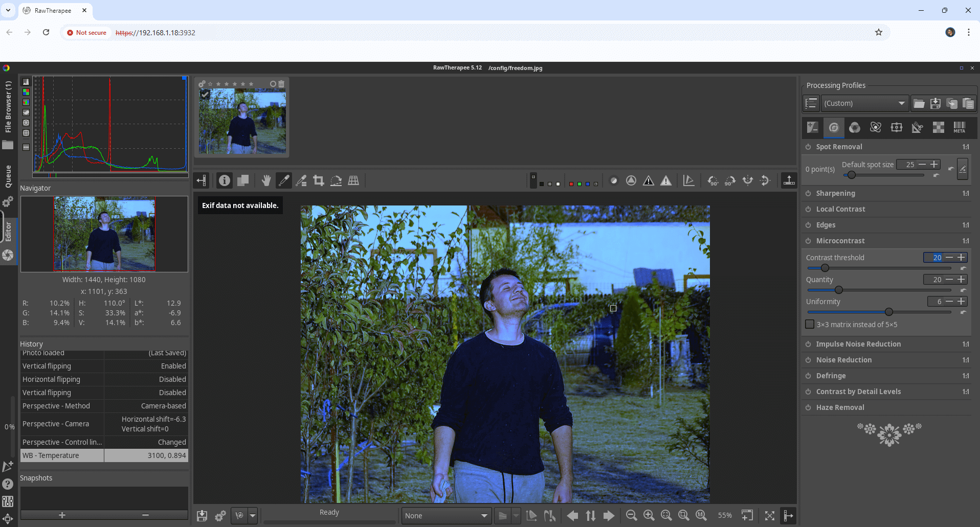980x527 pixels.
Task: Open the Raw tab
Action: (939, 127)
